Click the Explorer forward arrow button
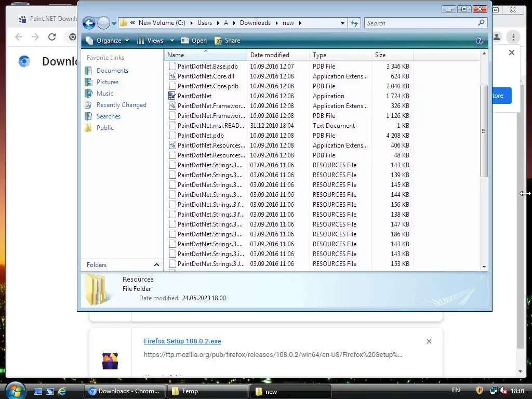The height and width of the screenshot is (399, 532). 103,23
